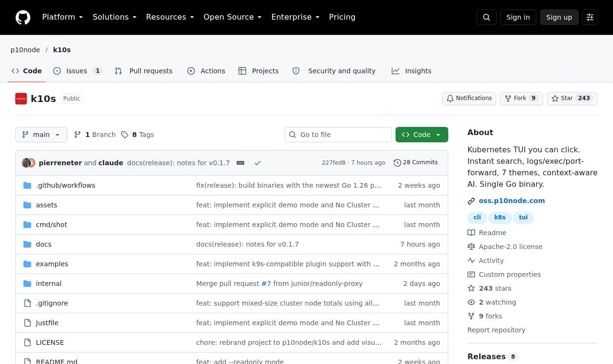Click the pierreneter author avatar
This screenshot has height=364, width=613.
click(26, 163)
